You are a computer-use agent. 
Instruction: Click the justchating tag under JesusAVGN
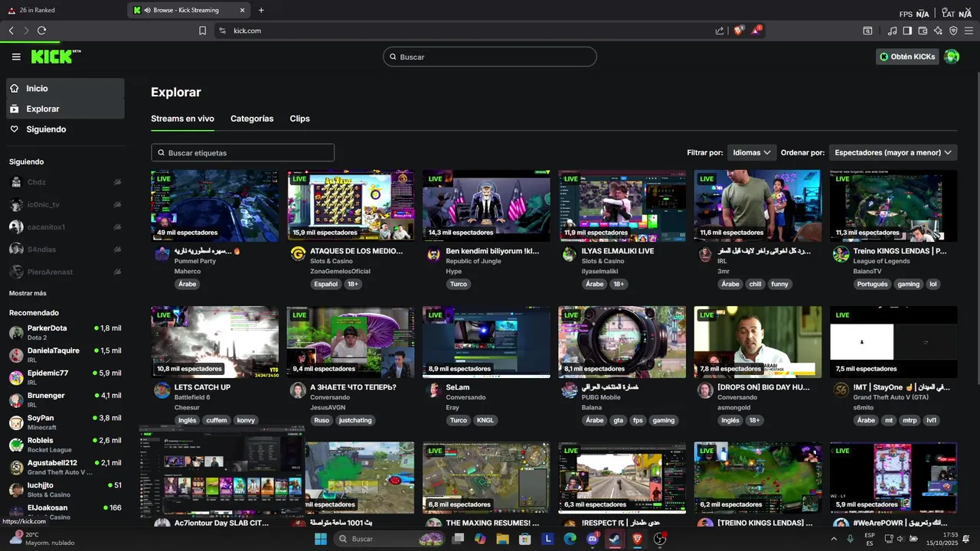coord(355,420)
